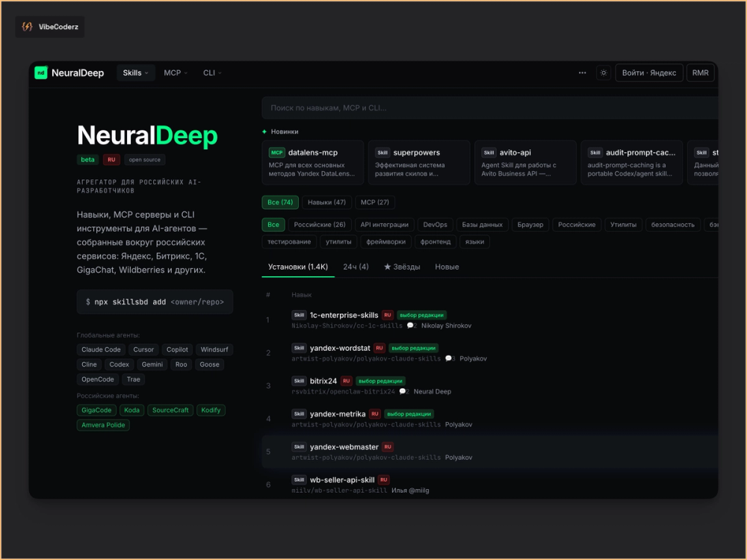Screen dimensions: 747x560
Task: Filter by фронтенд category
Action: 436,242
